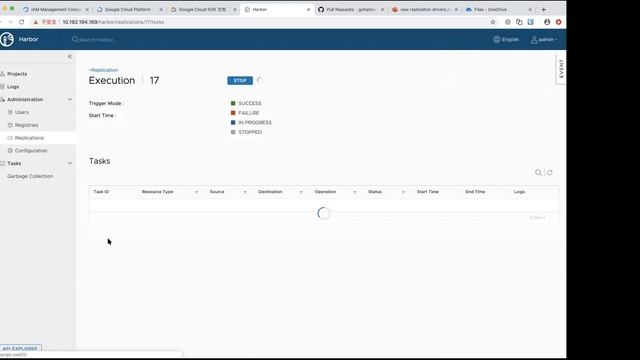Click the Execution heading text
640x360 pixels.
click(x=112, y=80)
